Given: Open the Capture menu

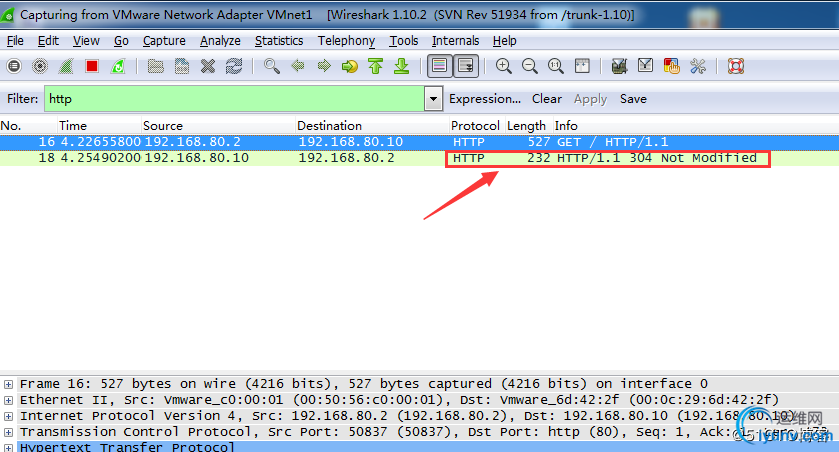Looking at the screenshot, I should (164, 41).
